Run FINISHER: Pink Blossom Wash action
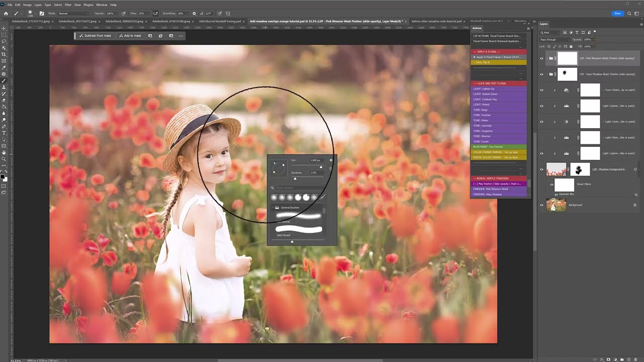Viewport: 644px width, 362px height. coord(498,189)
